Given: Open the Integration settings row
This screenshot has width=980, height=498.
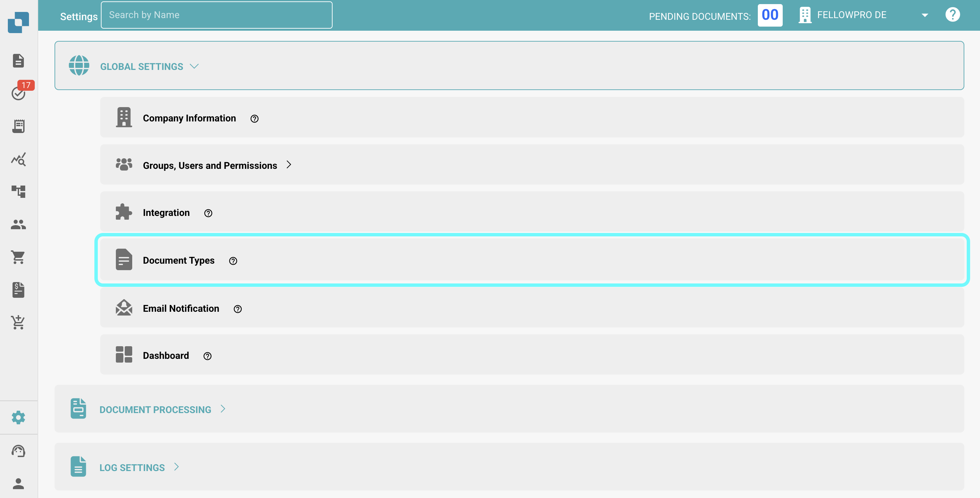Looking at the screenshot, I should pos(166,213).
